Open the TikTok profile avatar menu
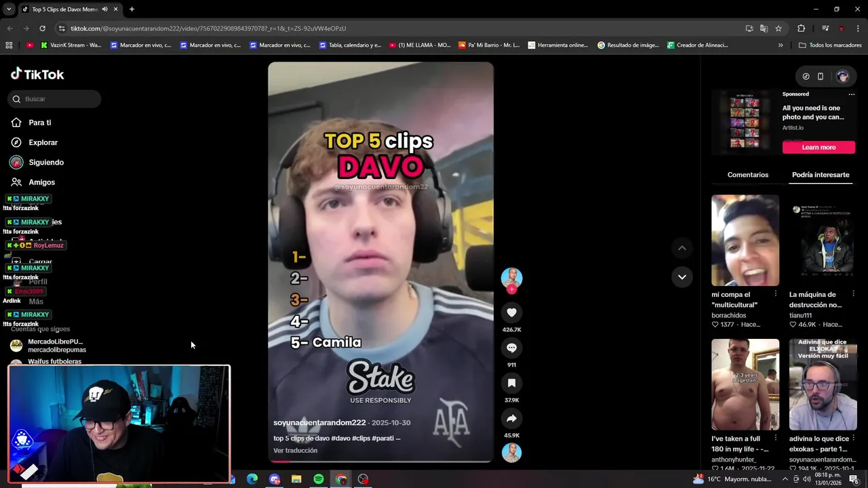This screenshot has width=868, height=488. (843, 77)
